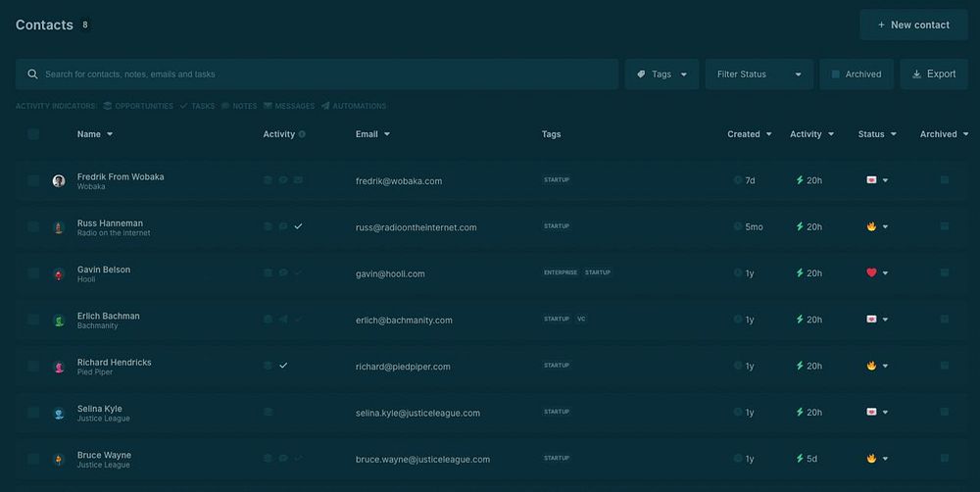Click the red heart status icon for Gavin Belson
Image resolution: width=980 pixels, height=492 pixels.
point(871,272)
